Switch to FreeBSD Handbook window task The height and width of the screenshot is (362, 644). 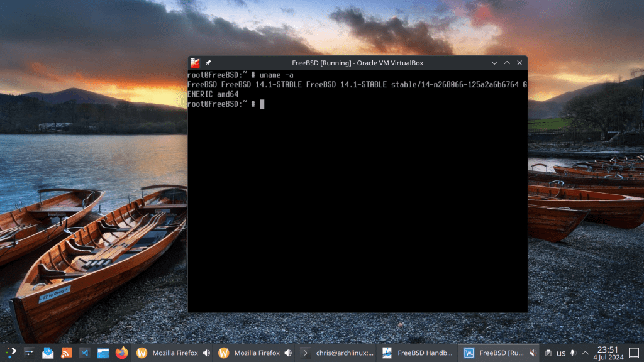click(x=418, y=353)
